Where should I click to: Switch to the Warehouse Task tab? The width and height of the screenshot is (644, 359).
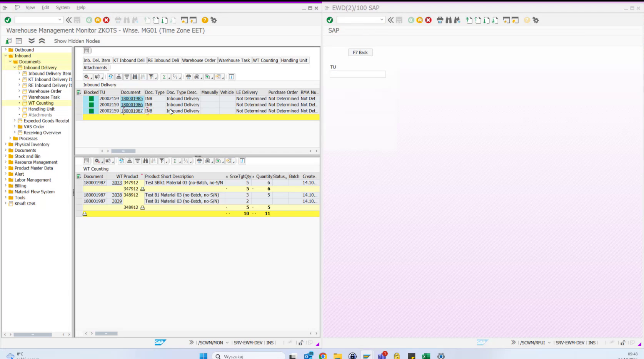(234, 60)
